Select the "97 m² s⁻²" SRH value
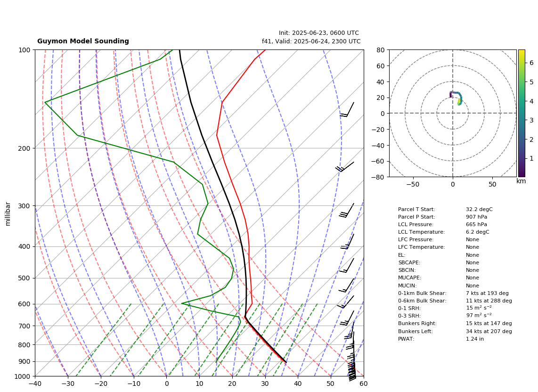This screenshot has width=538, height=392. pos(479,315)
